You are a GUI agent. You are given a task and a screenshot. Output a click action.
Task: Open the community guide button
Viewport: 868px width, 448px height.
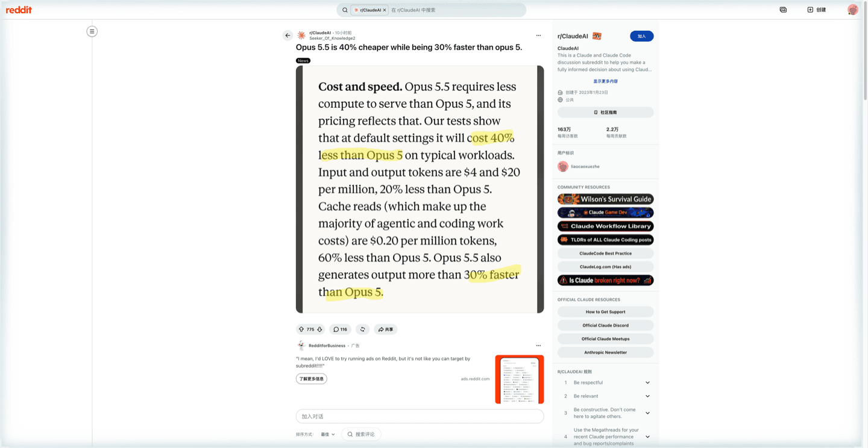(605, 113)
